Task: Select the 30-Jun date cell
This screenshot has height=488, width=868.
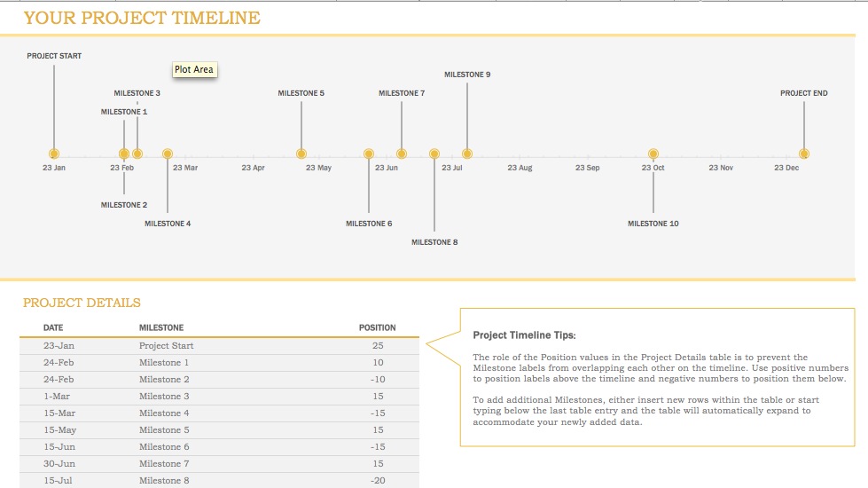Action: click(x=59, y=464)
